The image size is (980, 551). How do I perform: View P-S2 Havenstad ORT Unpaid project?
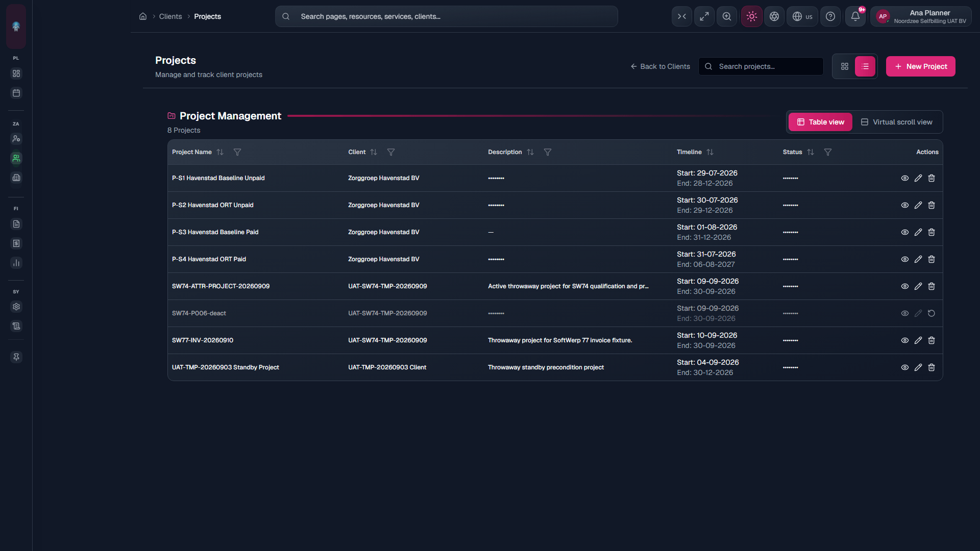[x=905, y=205]
